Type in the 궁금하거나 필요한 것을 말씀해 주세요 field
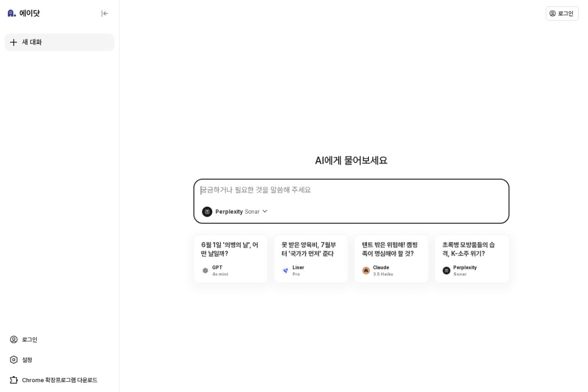Image resolution: width=588 pixels, height=392 pixels. pyautogui.click(x=351, y=190)
